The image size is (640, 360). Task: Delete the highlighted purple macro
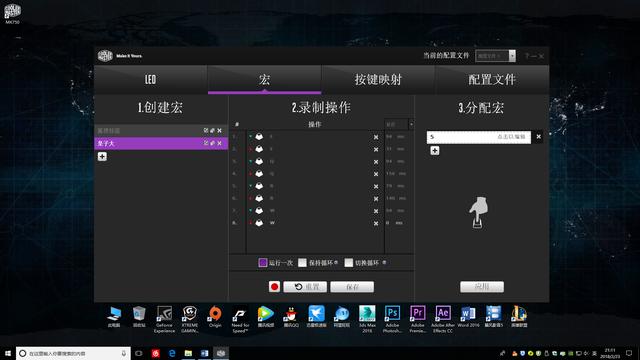pyautogui.click(x=220, y=143)
